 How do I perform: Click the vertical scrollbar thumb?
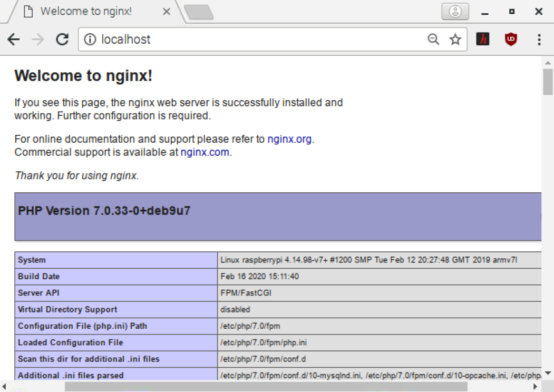click(548, 82)
